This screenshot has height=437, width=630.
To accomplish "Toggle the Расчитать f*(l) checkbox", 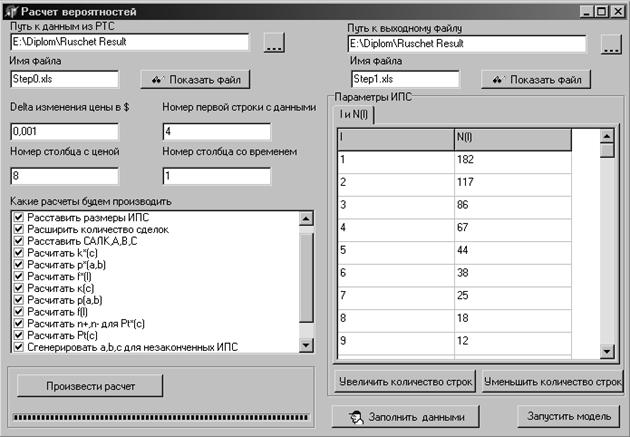I will point(18,276).
